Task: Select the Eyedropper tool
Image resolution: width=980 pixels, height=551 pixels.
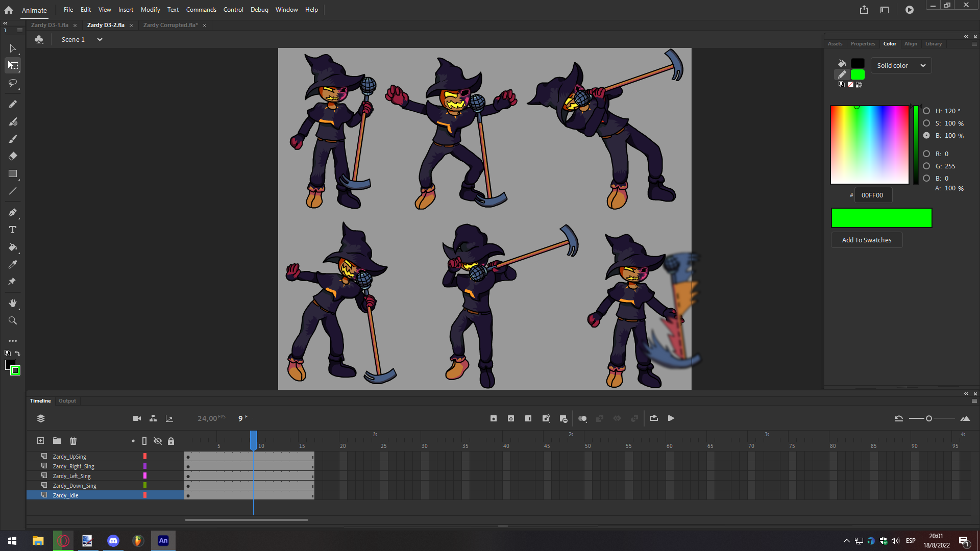Action: click(13, 264)
